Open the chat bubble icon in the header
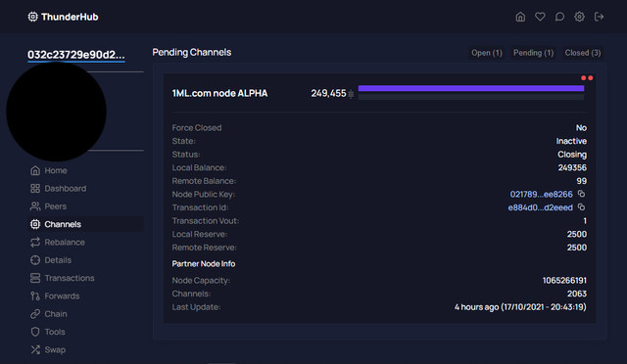This screenshot has height=364, width=627. pos(559,17)
